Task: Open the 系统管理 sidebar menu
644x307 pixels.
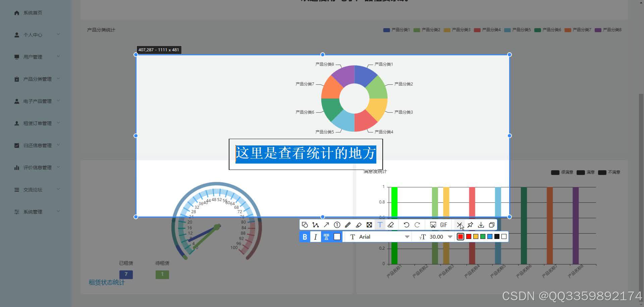Action: pyautogui.click(x=33, y=212)
